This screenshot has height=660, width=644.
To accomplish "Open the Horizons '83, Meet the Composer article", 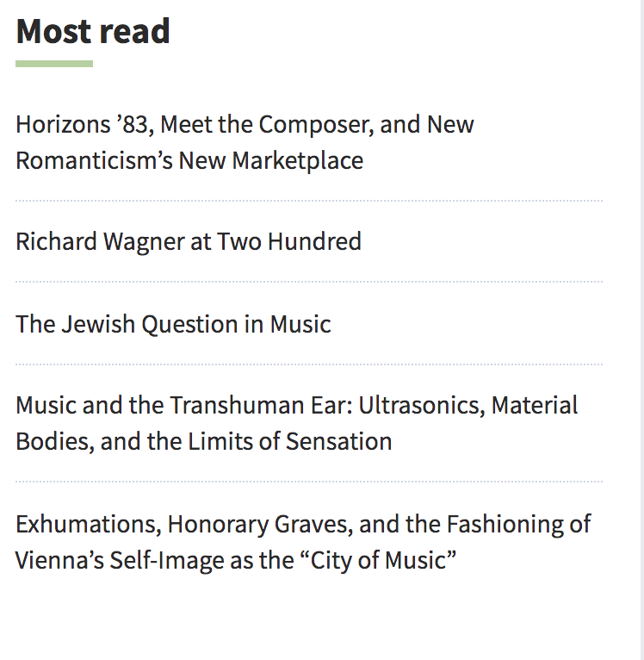I will tap(245, 142).
